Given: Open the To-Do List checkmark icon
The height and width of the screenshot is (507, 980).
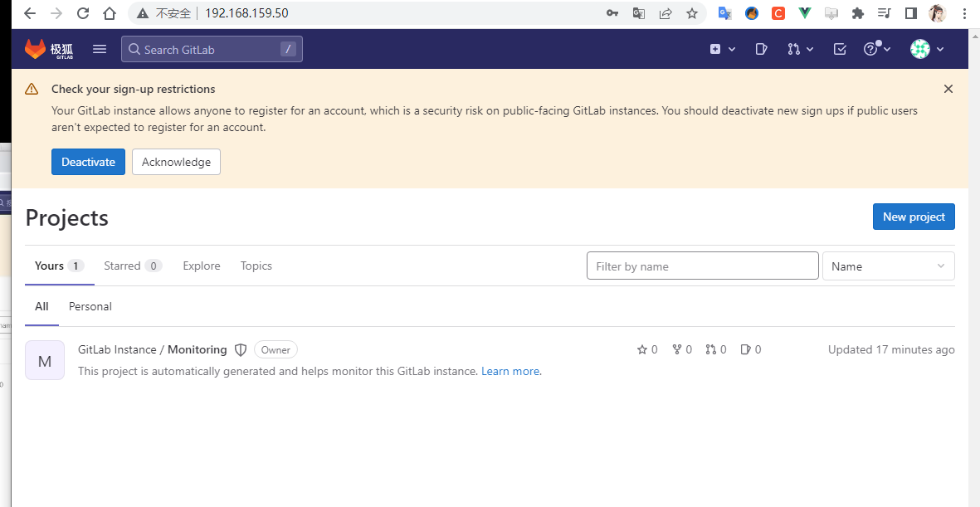Looking at the screenshot, I should pos(840,50).
